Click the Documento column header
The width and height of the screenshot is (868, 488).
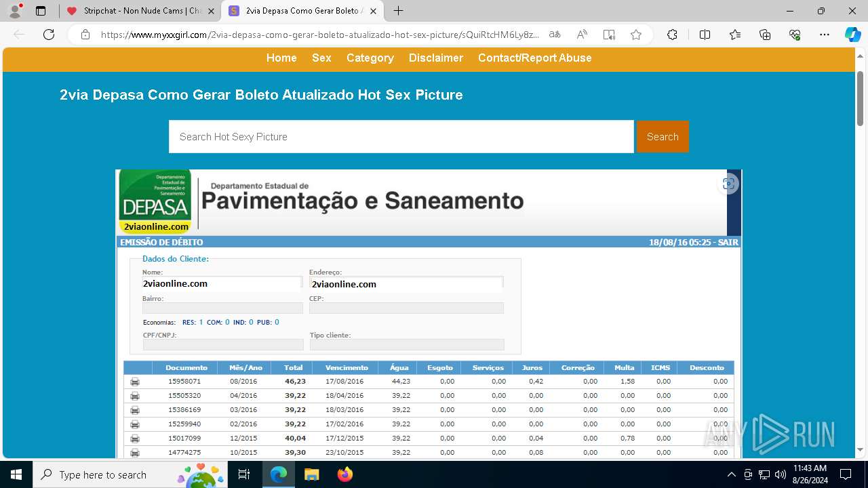[x=186, y=367]
